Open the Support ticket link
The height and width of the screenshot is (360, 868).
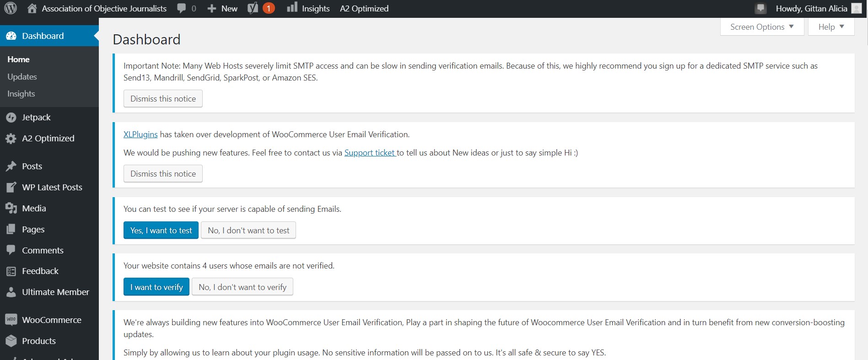pos(370,153)
